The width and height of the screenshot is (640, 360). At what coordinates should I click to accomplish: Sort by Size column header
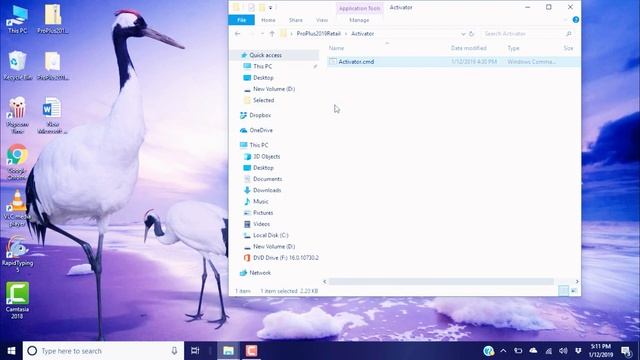[568, 48]
